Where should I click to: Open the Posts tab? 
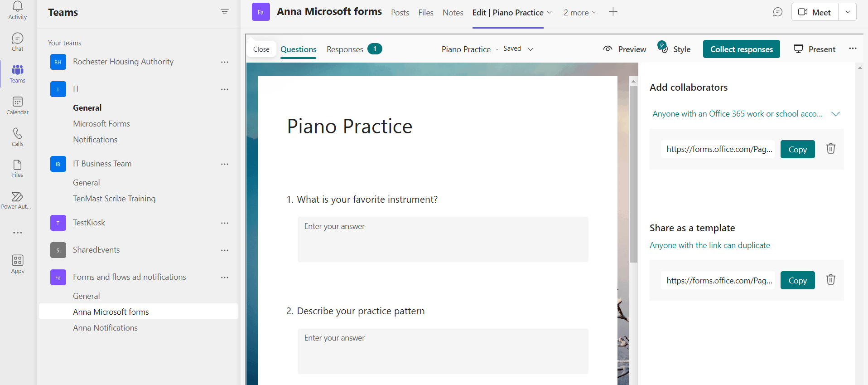point(400,13)
